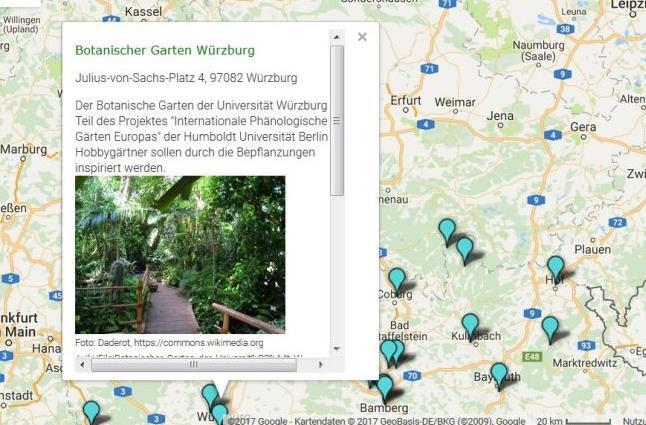Image resolution: width=646 pixels, height=425 pixels.
Task: Select the marker directly above Bamberg label
Action: click(x=385, y=387)
